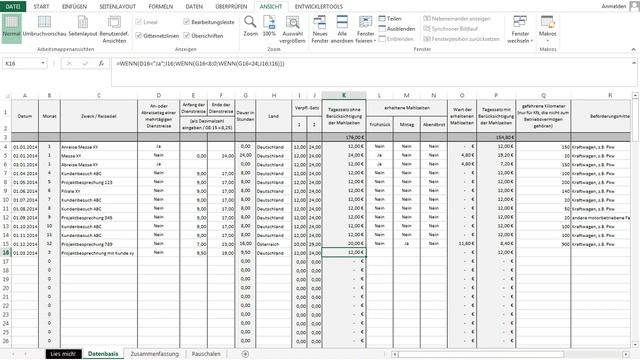This screenshot has width=640, height=360.
Task: Select the Filiale XY cell
Action: coord(99,191)
